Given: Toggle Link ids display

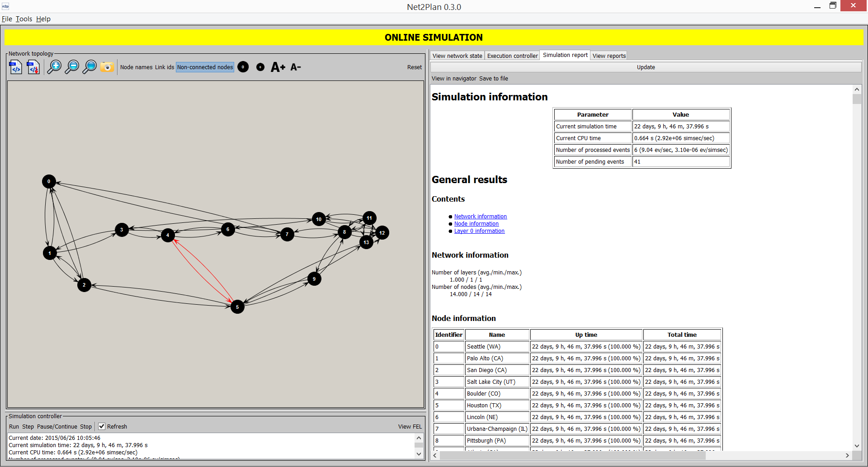Looking at the screenshot, I should pos(165,67).
